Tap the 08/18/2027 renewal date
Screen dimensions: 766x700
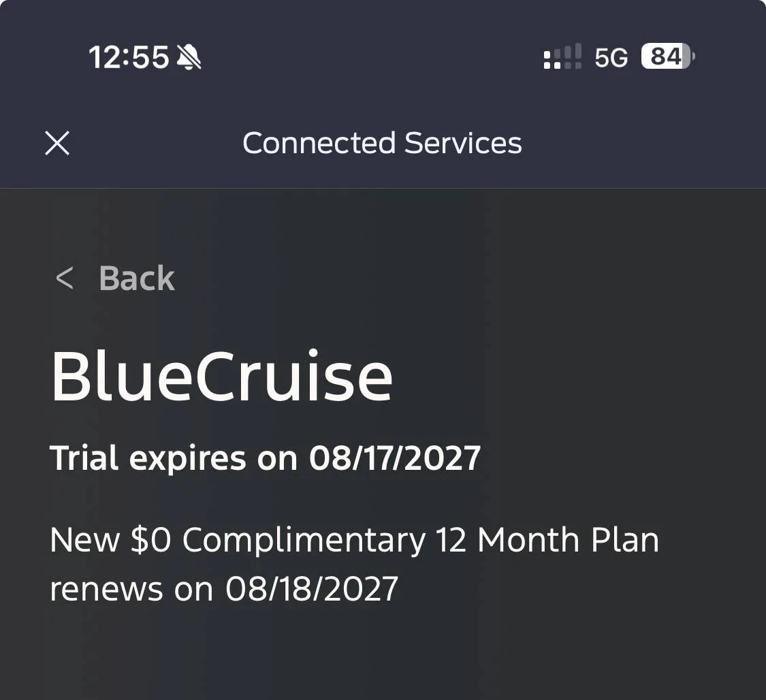click(x=312, y=588)
